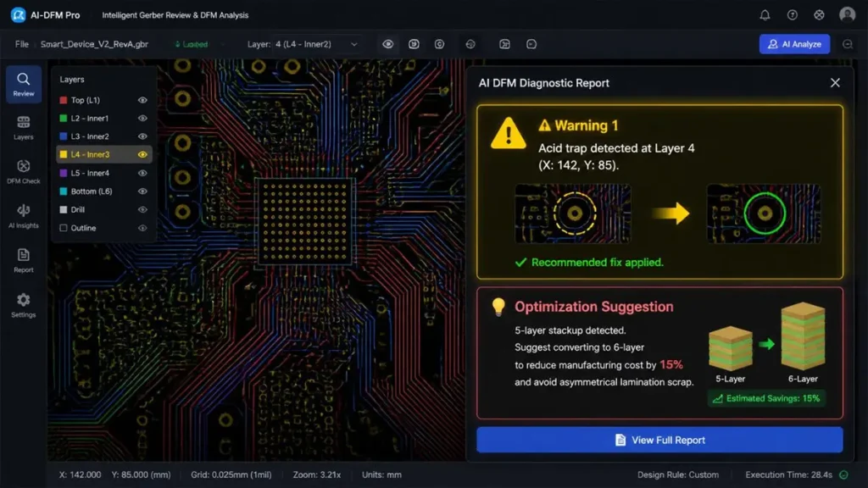The image size is (868, 488).
Task: Click the Zoom: 3.21x status entry
Action: (317, 474)
